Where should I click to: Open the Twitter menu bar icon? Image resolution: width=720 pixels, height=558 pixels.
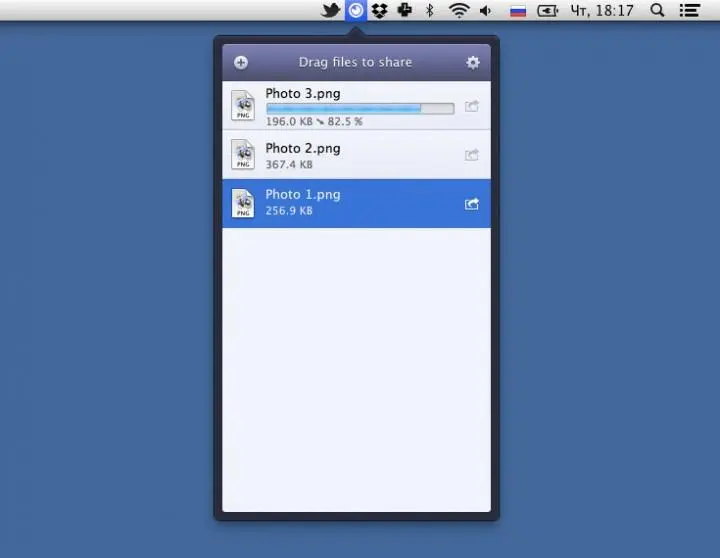tap(330, 10)
